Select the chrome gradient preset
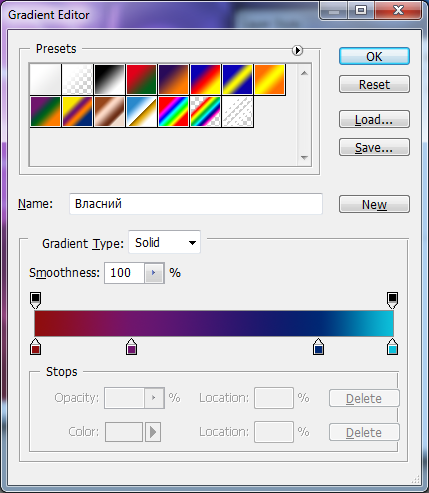429x493 pixels. coord(141,112)
